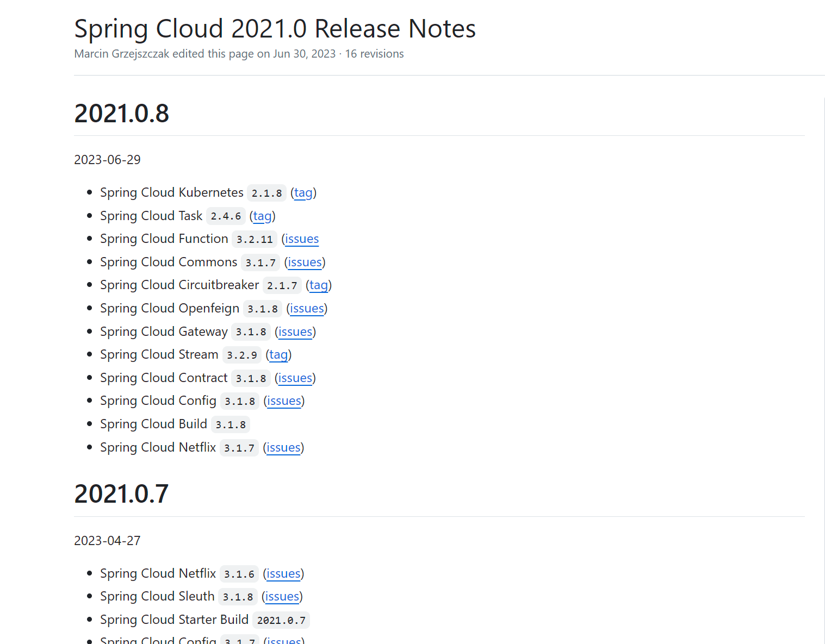Open the Spring Cloud Stream 3.2.9 tag link

tap(278, 355)
